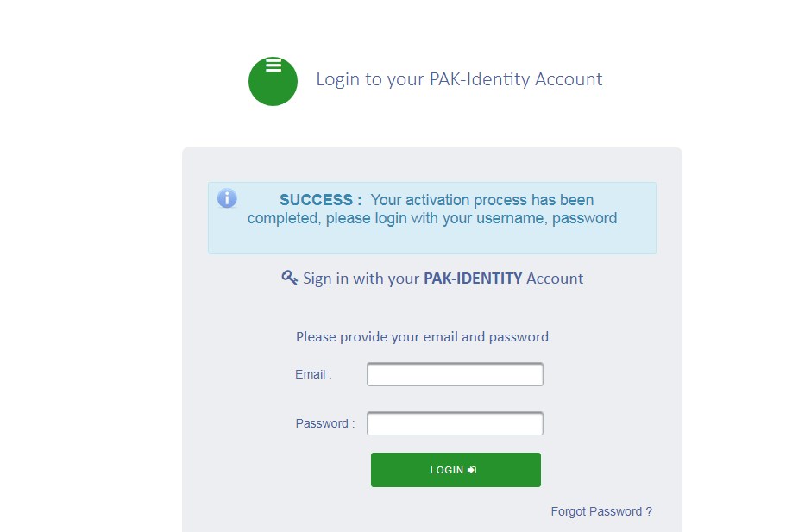Click the arrow icon on LOGIN button
811x532 pixels.
click(472, 470)
